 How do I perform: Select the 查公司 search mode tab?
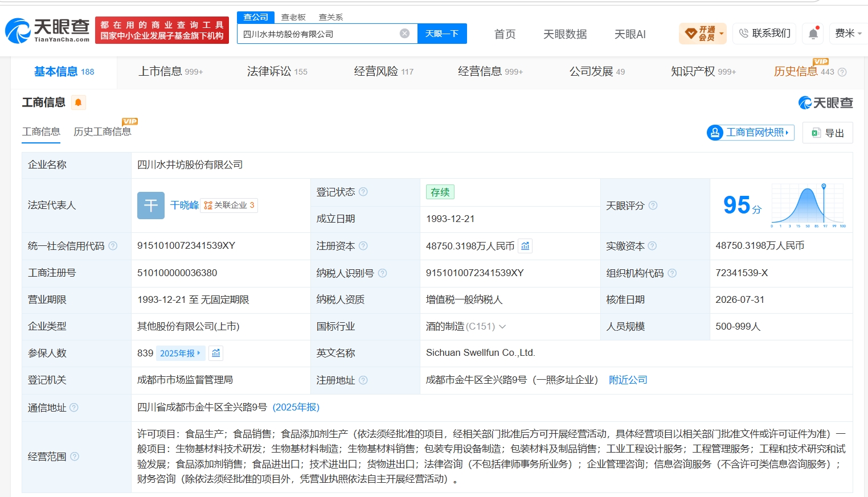point(256,17)
